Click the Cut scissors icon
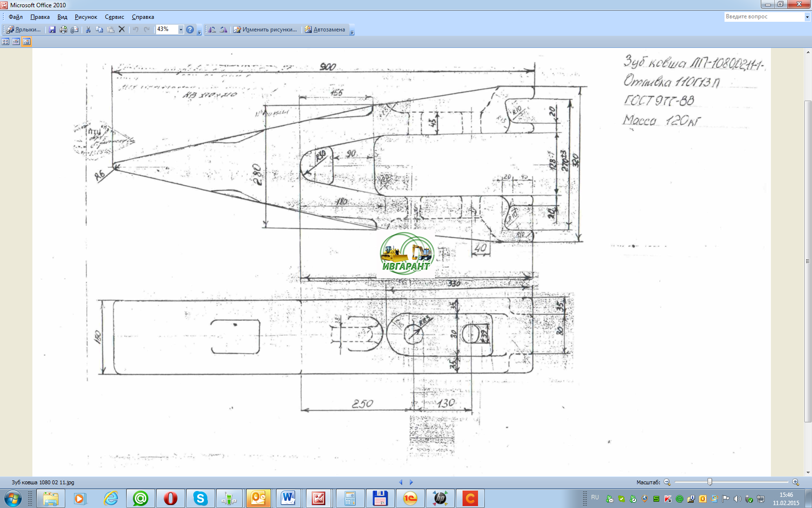Viewport: 812px width, 508px height. click(88, 30)
